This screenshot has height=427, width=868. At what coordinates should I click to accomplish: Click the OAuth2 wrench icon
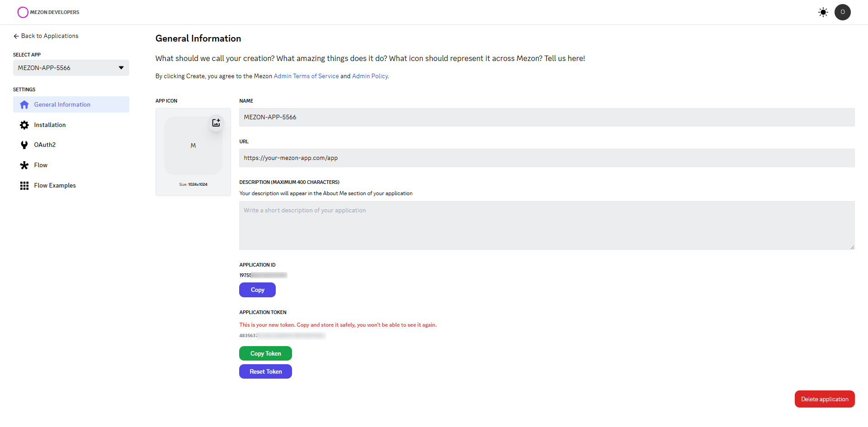point(24,145)
